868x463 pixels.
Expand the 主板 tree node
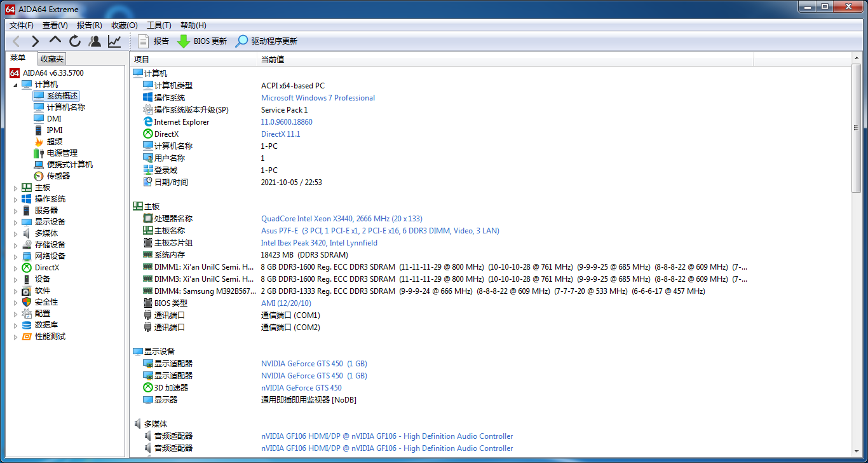point(15,188)
